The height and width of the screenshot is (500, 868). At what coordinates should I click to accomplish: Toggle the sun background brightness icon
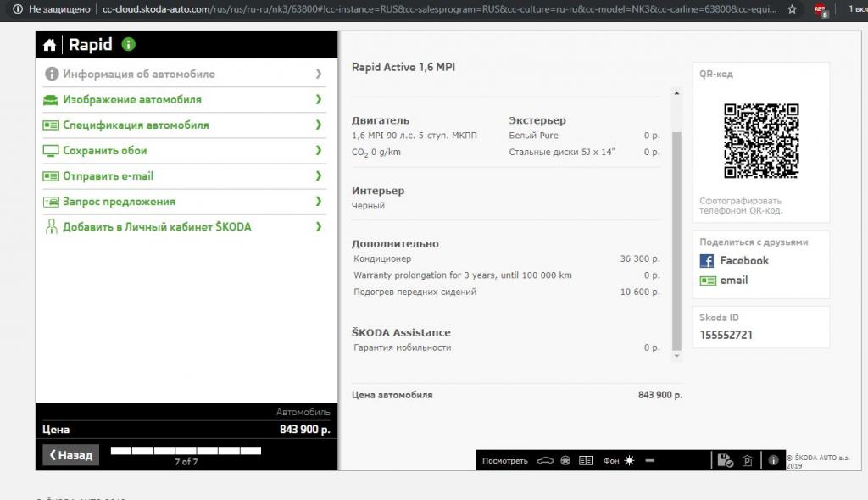coord(629,461)
